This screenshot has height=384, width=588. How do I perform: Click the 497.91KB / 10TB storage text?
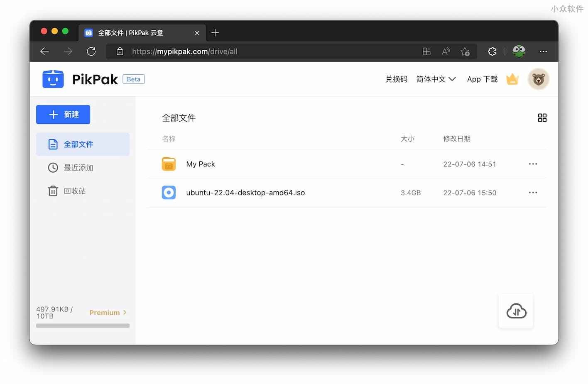(54, 313)
